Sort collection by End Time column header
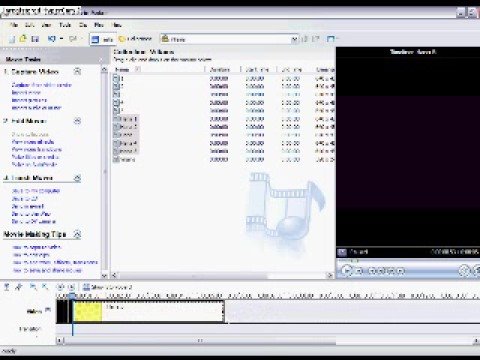Screen dimensions: 480x360 pyautogui.click(x=294, y=70)
